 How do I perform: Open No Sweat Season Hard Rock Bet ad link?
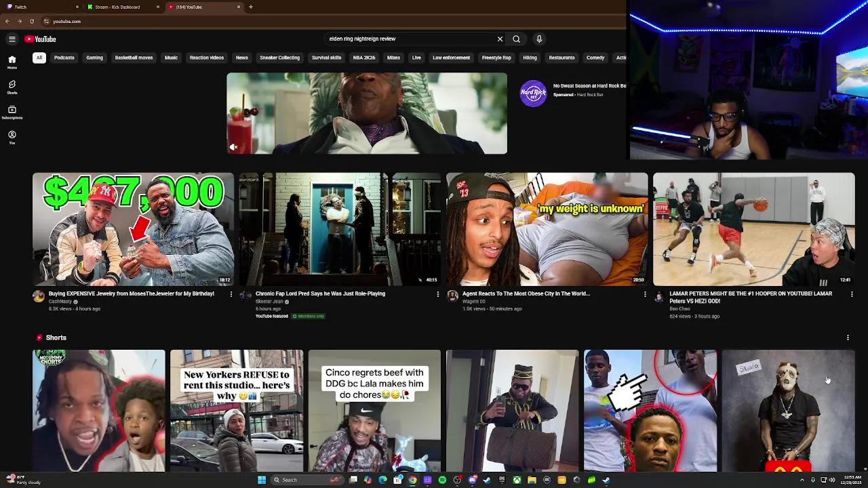point(589,86)
